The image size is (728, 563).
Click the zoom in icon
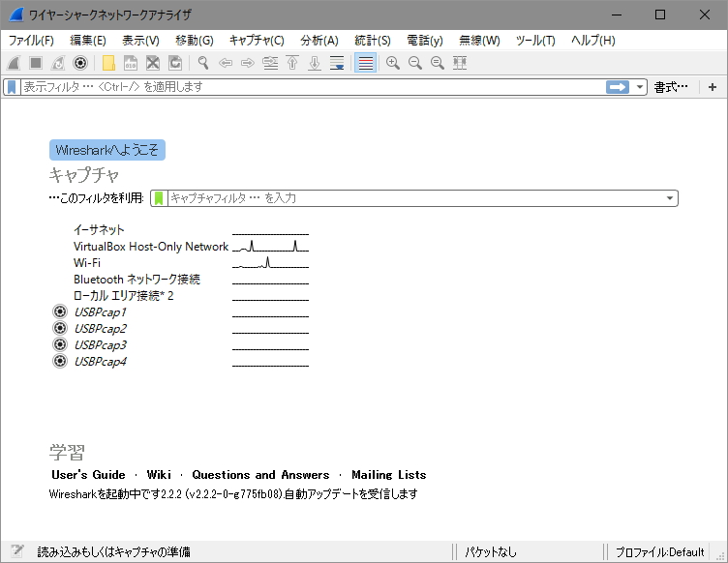click(393, 63)
